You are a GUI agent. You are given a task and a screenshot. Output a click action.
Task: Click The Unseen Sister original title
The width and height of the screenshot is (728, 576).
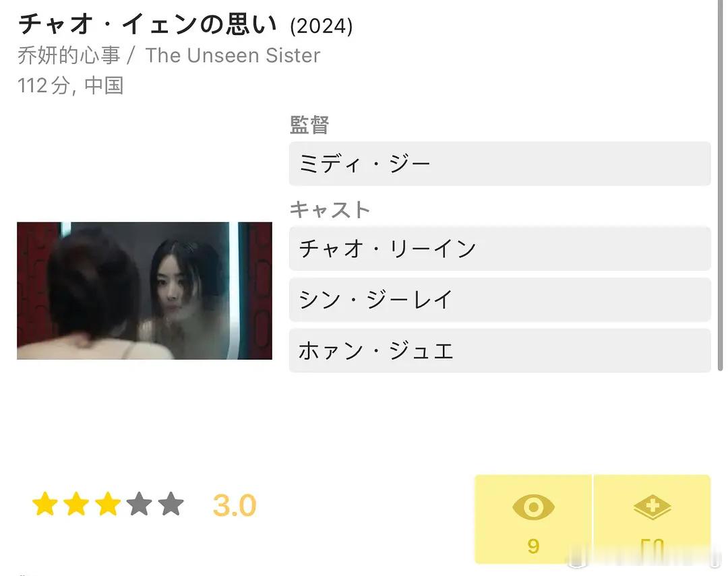(233, 55)
